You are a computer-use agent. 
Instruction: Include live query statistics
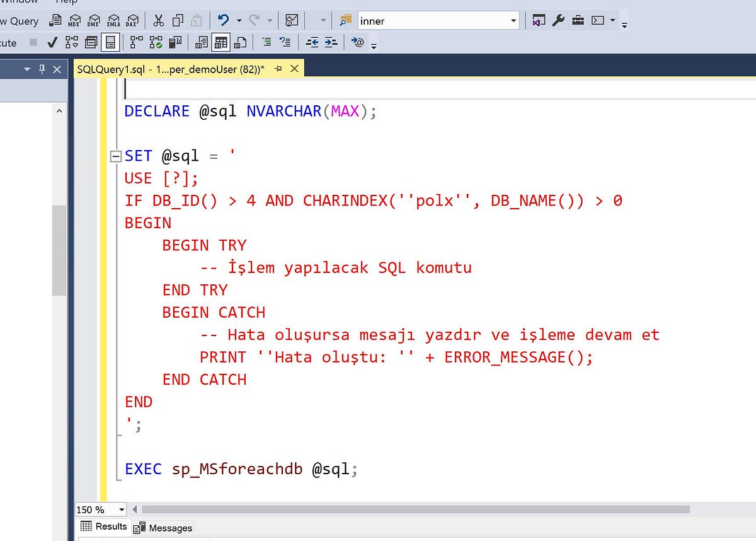[x=155, y=43]
